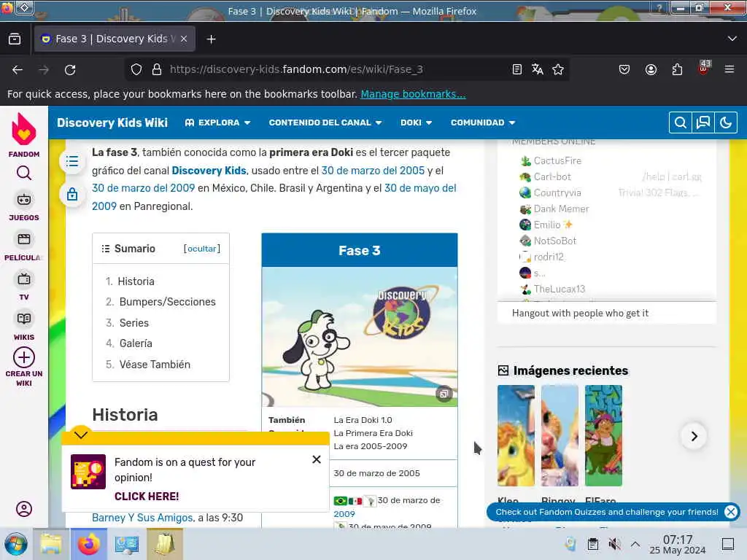
Task: Open the file manager taskbar icon
Action: coord(51,544)
